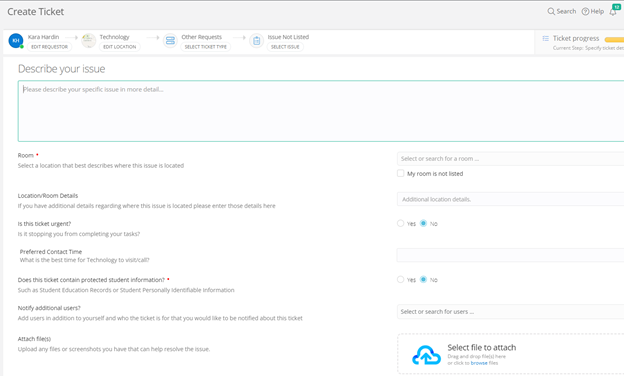
Task: Click the Describe your issue text area
Action: pyautogui.click(x=321, y=111)
